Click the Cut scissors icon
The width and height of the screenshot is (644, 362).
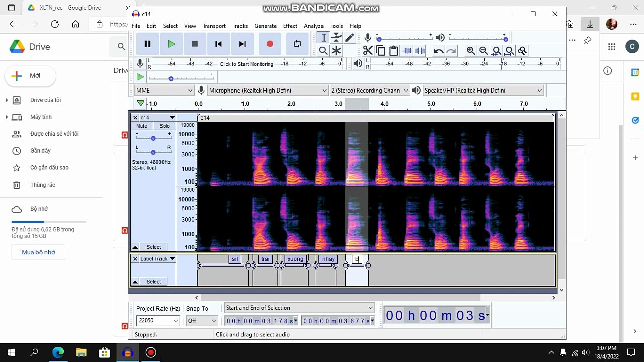(x=368, y=51)
